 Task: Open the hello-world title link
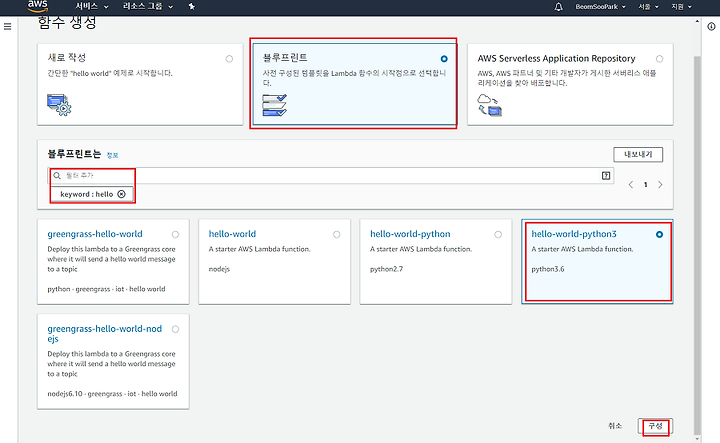pyautogui.click(x=232, y=234)
